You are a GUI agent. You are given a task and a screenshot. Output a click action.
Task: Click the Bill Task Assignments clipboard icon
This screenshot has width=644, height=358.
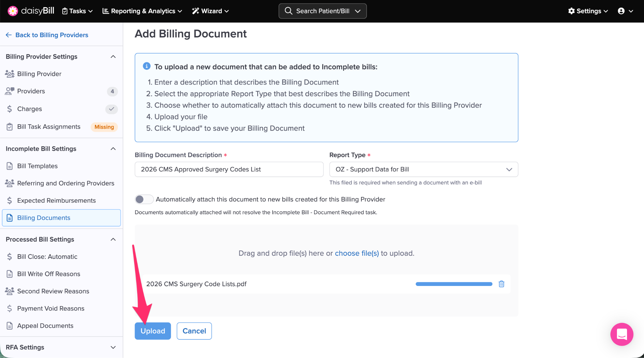(x=10, y=127)
